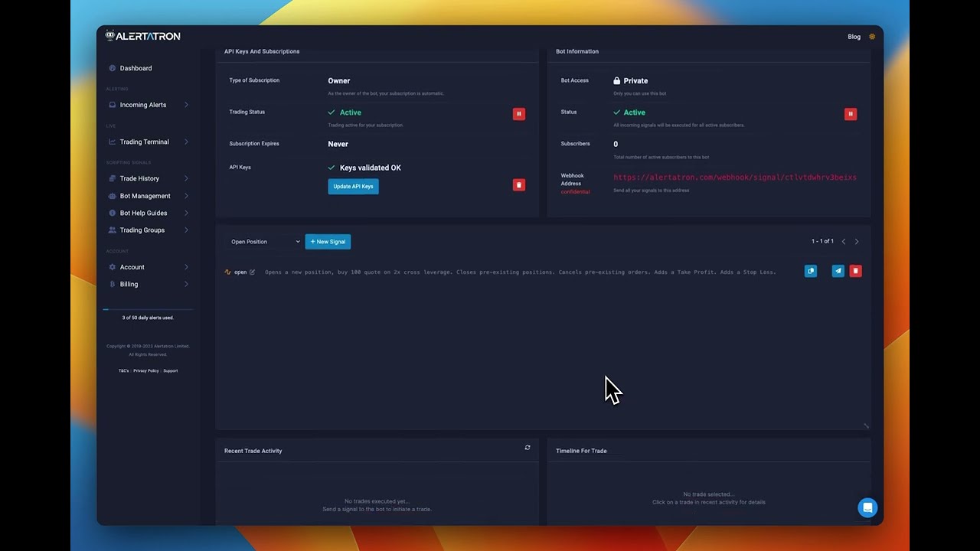The height and width of the screenshot is (551, 980).
Task: Select the open signal description text
Action: coord(520,272)
